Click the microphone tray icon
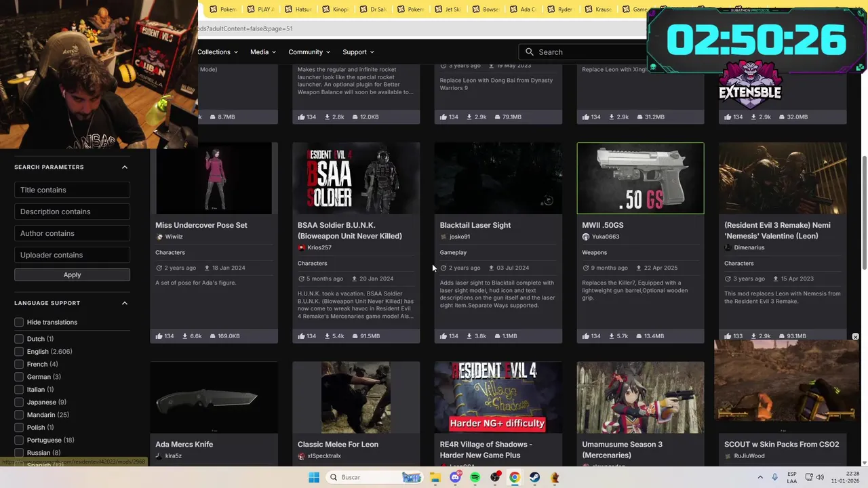 (775, 477)
